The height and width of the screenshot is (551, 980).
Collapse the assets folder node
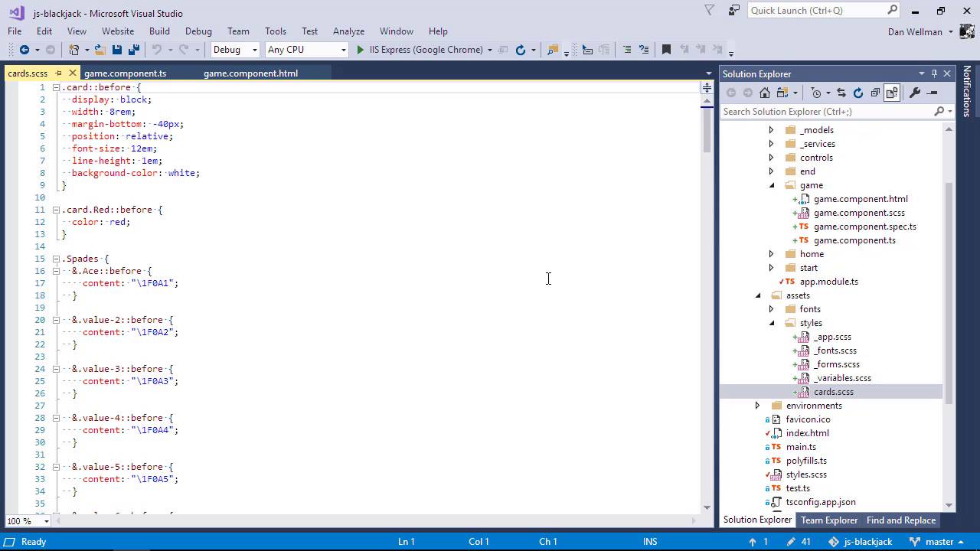[x=758, y=295]
